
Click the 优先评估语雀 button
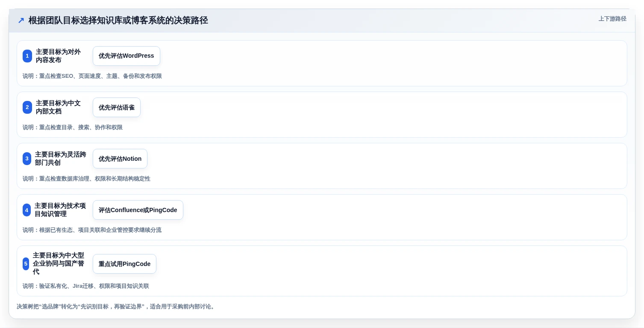[x=117, y=107]
